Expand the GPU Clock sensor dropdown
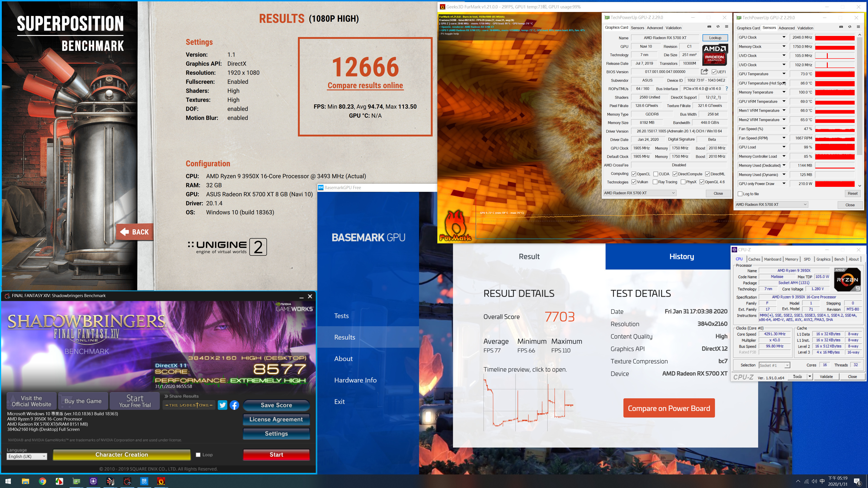 click(x=784, y=37)
